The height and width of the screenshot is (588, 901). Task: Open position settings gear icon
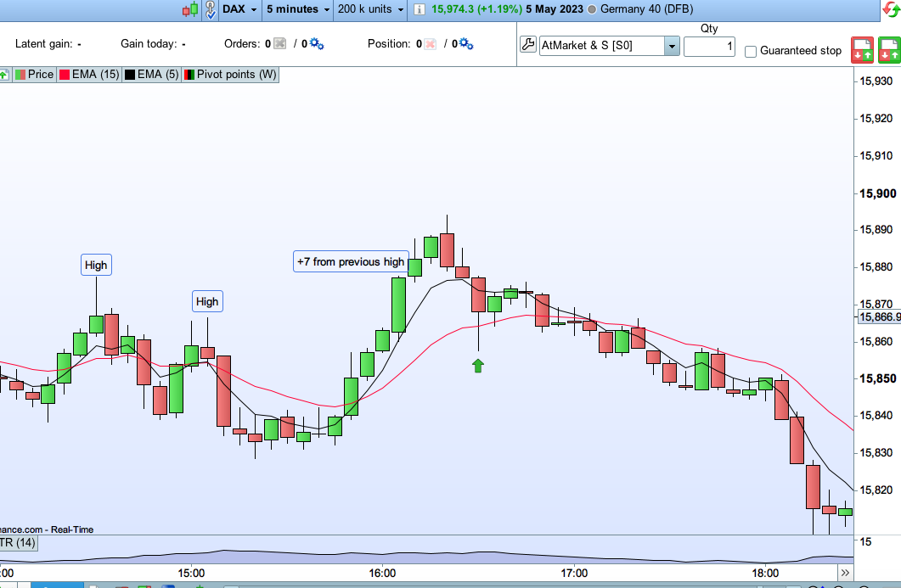[x=466, y=43]
